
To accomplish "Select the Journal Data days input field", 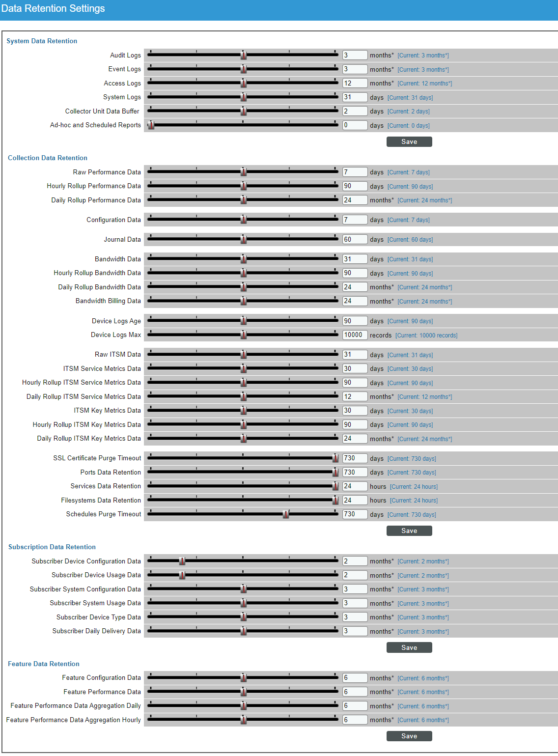I will [355, 240].
